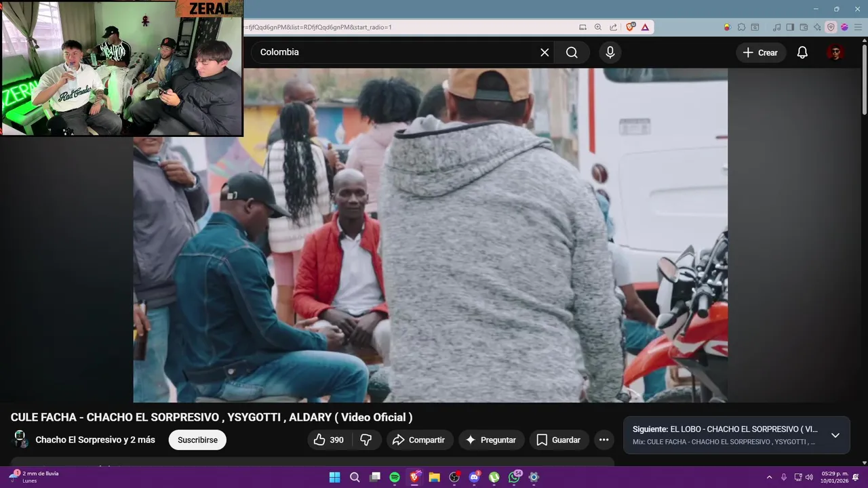Viewport: 868px width, 488px height.
Task: Open Chacho El Sorpresivo channel link
Action: pyautogui.click(x=95, y=440)
